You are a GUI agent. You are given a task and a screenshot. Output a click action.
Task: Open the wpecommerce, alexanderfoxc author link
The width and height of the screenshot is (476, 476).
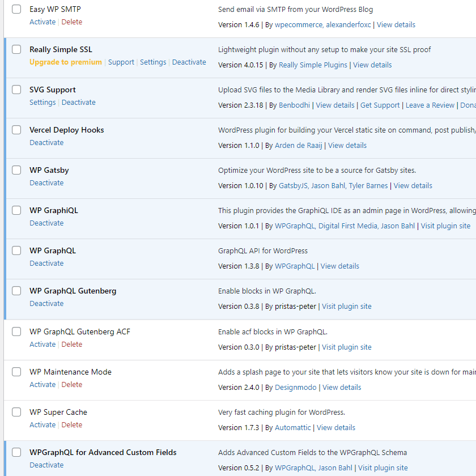(x=322, y=24)
